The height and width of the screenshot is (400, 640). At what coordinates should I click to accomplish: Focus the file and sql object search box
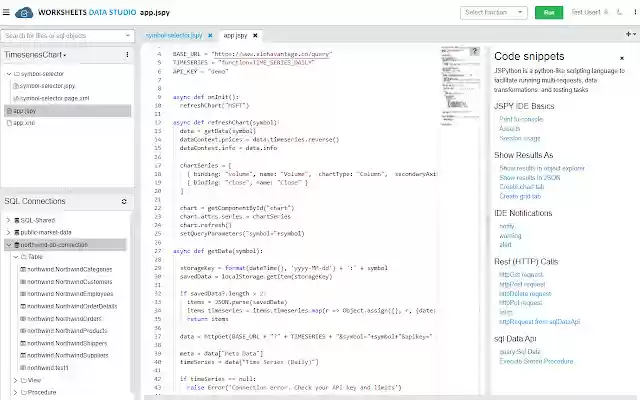[x=67, y=36]
